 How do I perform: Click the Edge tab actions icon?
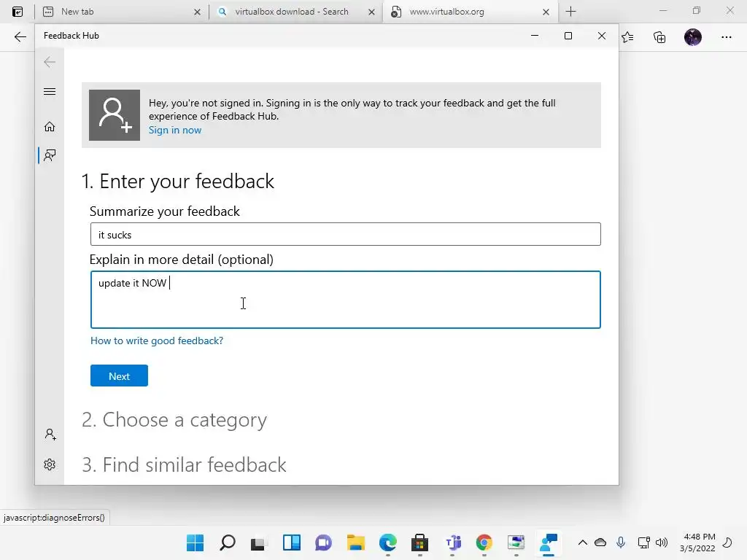pyautogui.click(x=18, y=12)
